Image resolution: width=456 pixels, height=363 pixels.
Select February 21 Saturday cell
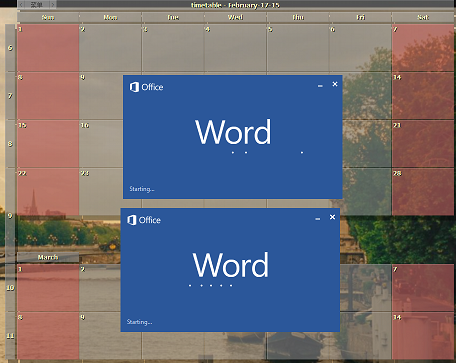click(x=423, y=144)
